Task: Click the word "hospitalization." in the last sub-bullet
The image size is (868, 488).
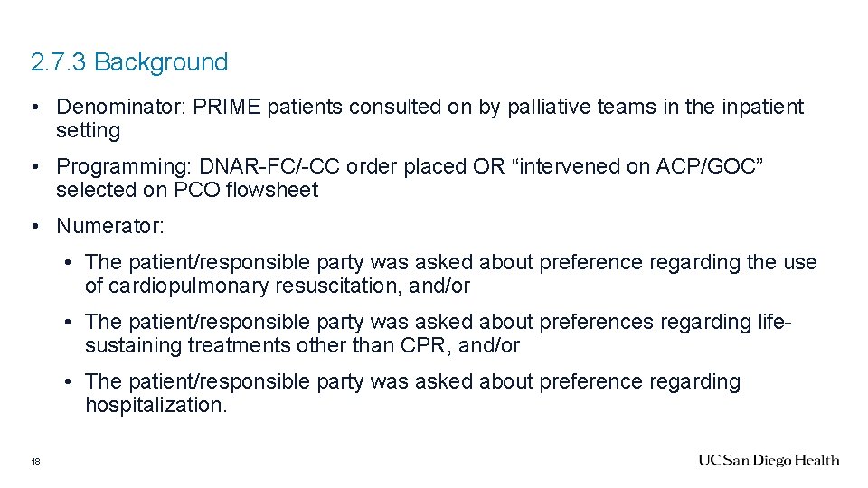Action: tap(156, 405)
